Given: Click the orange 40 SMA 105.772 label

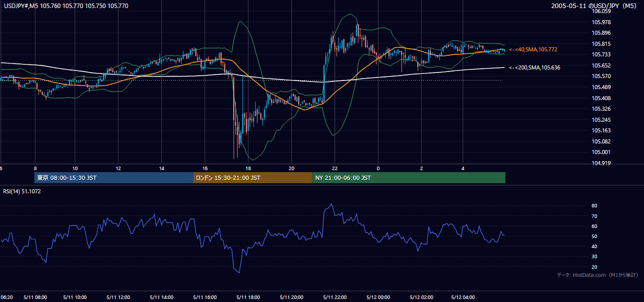Looking at the screenshot, I should tap(533, 49).
